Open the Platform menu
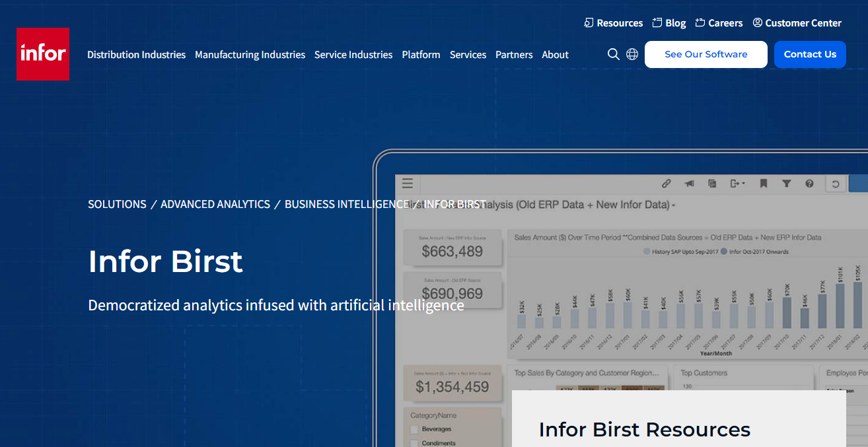Viewport: 868px width, 447px height. (x=421, y=55)
